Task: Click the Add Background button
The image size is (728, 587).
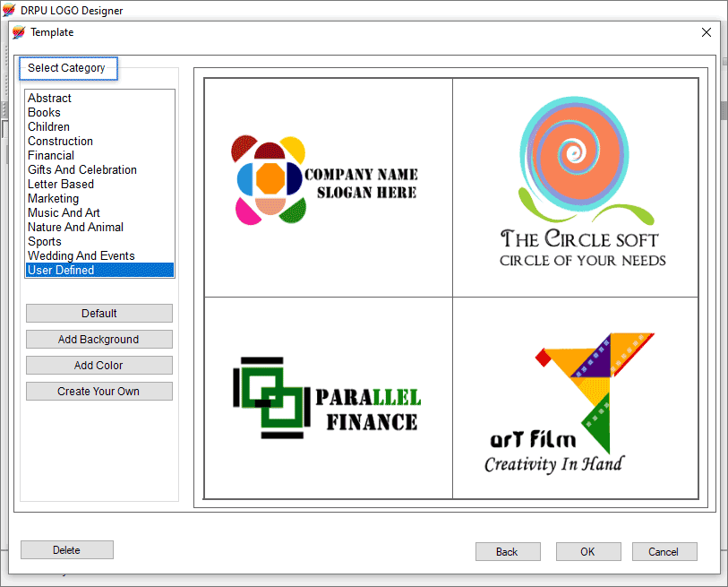Action: click(98, 339)
